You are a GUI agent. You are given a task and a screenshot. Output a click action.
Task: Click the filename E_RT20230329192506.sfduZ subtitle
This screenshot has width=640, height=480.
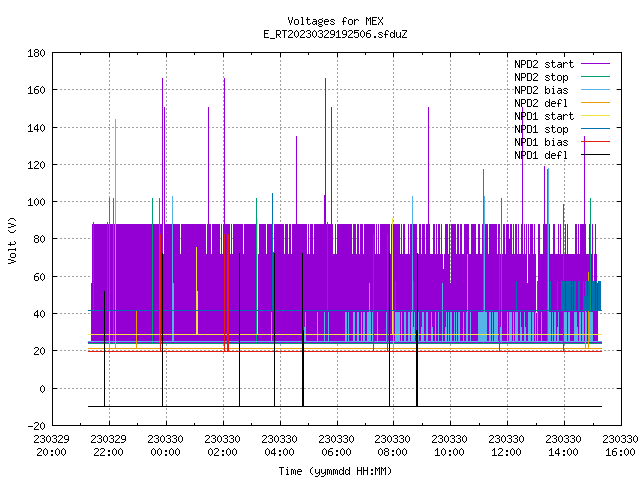pyautogui.click(x=335, y=34)
